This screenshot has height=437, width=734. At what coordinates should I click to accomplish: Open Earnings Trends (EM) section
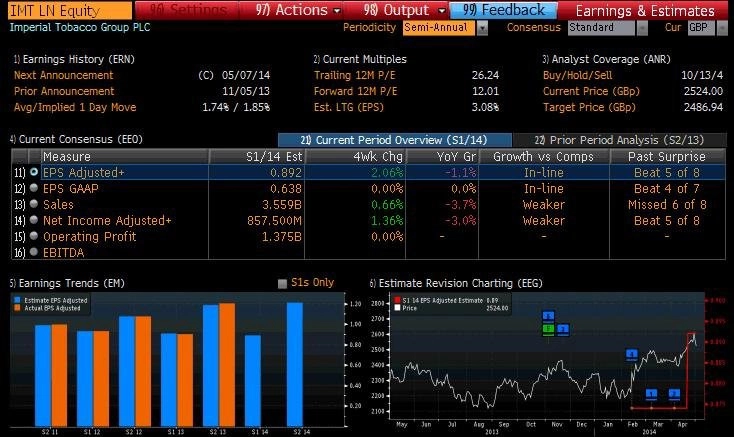pos(67,283)
